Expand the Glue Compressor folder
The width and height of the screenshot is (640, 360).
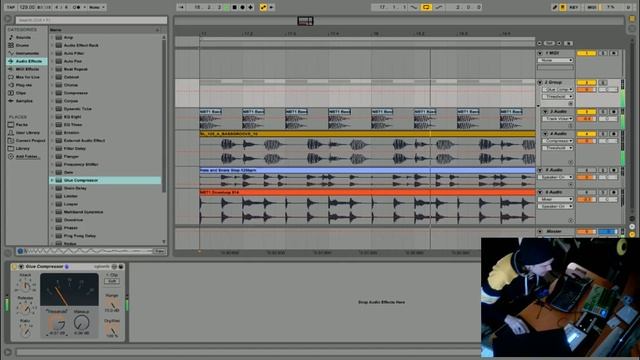click(52, 180)
